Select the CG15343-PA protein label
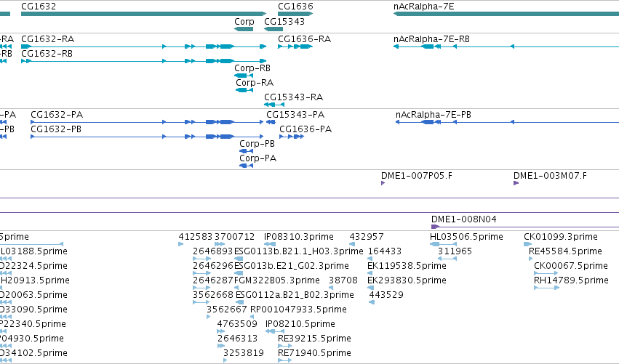619x364 pixels. (295, 115)
